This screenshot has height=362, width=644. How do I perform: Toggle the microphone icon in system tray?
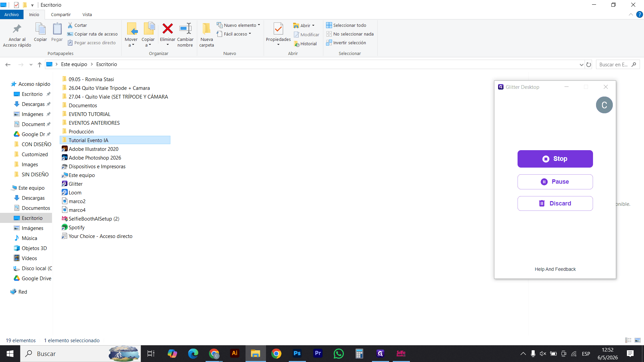(533, 354)
